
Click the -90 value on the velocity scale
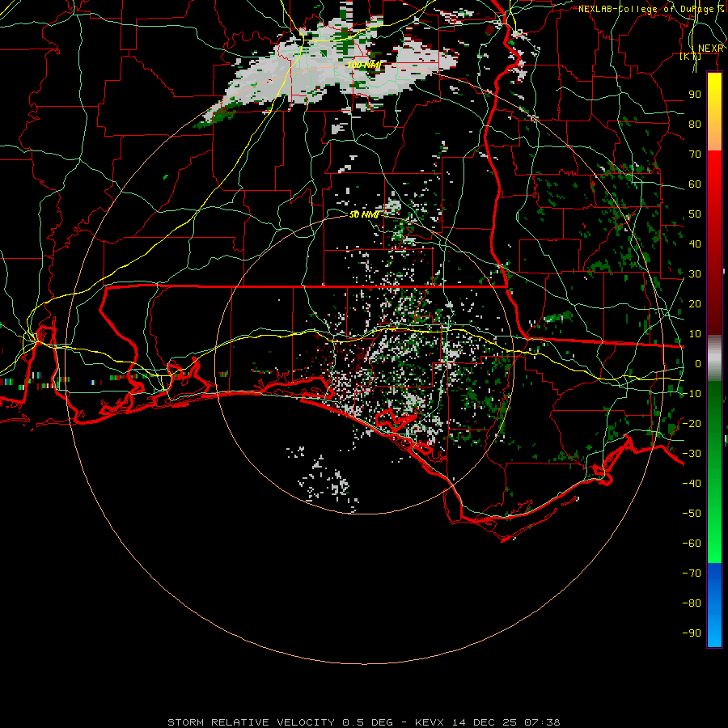click(692, 633)
